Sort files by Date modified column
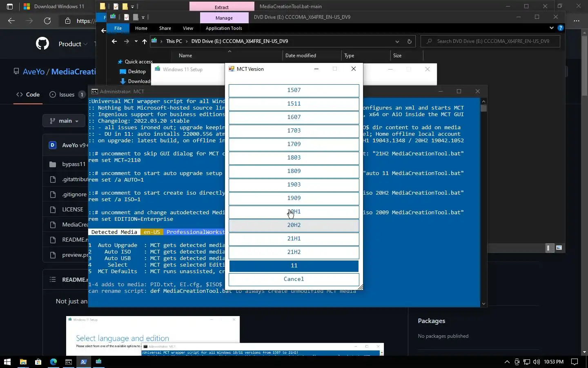Viewport: 588px width, 368px height. coord(301,56)
